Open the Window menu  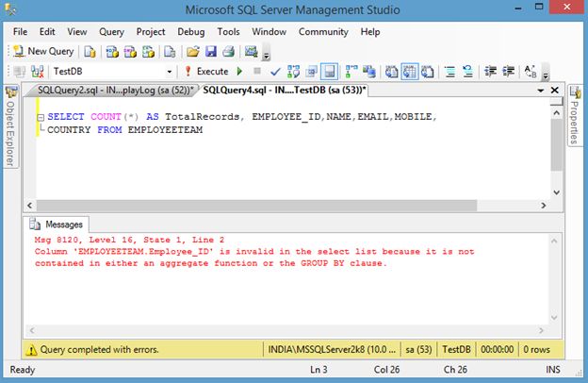tap(269, 32)
